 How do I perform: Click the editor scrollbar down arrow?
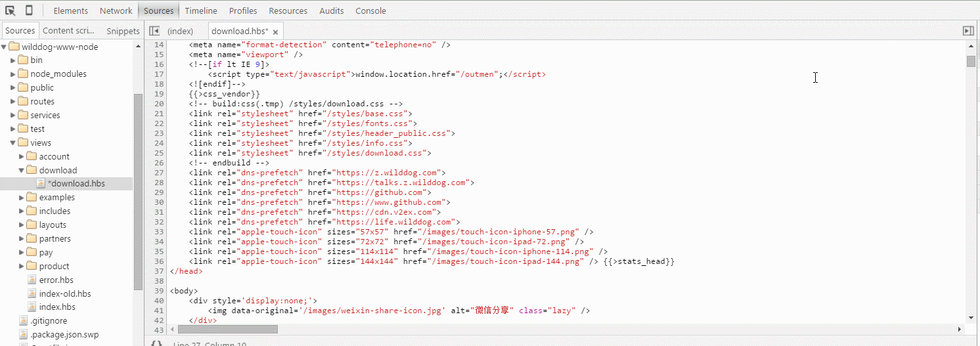pyautogui.click(x=971, y=319)
